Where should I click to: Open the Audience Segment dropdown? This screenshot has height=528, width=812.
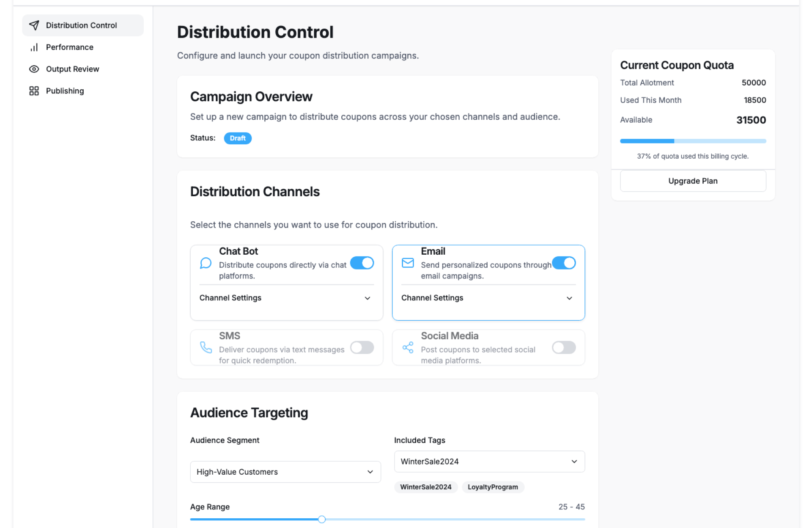pyautogui.click(x=285, y=472)
